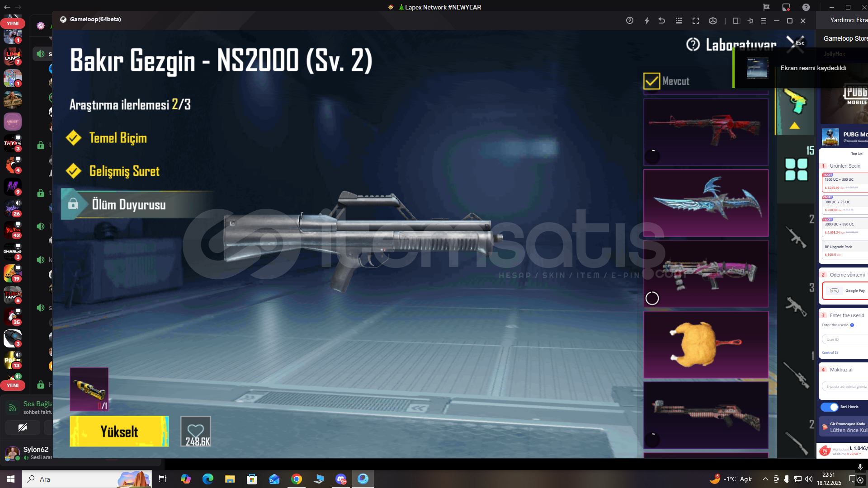The image size is (868, 488).
Task: Click the Kontrol Et link
Action: coord(830,352)
